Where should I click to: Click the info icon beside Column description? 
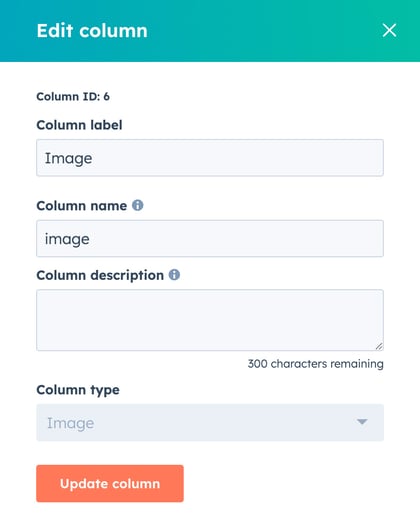point(174,275)
